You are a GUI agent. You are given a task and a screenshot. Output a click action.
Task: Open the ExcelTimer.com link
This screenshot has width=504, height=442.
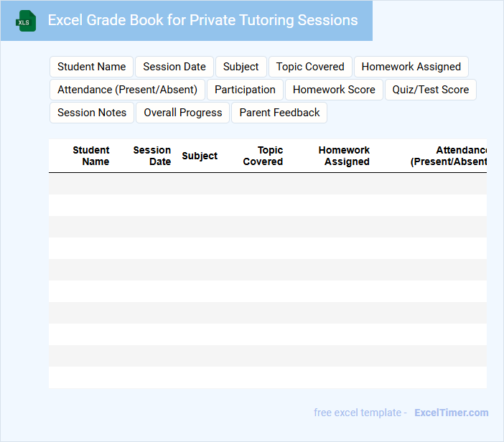(x=451, y=413)
